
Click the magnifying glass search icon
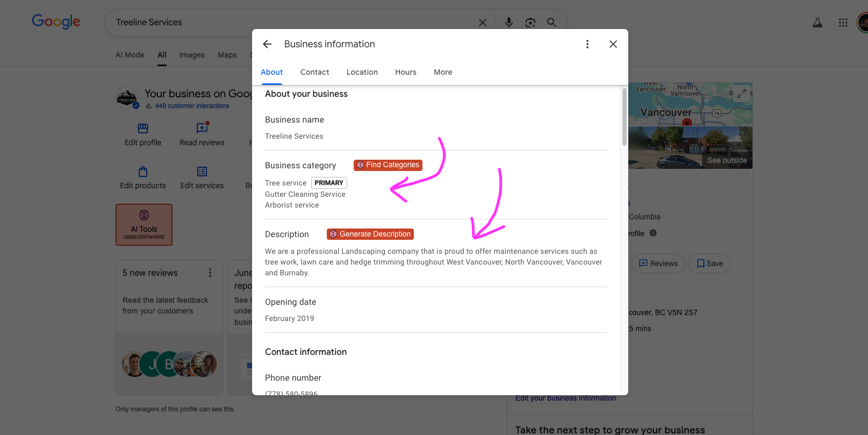tap(551, 23)
